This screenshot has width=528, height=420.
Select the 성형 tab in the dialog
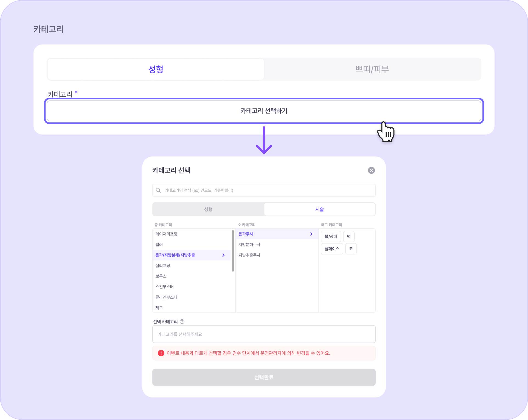(208, 209)
